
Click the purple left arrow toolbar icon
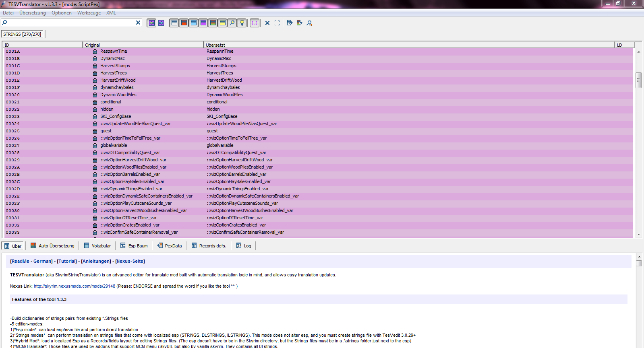pyautogui.click(x=151, y=23)
